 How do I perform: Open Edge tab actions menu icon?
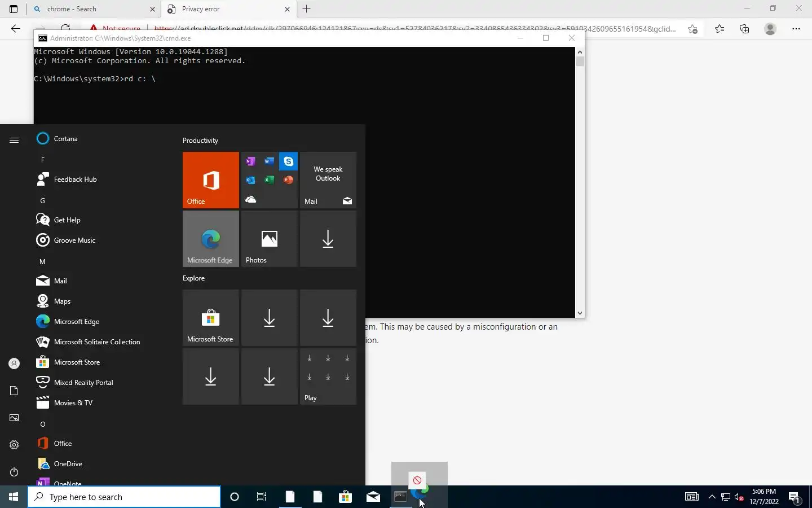click(14, 9)
